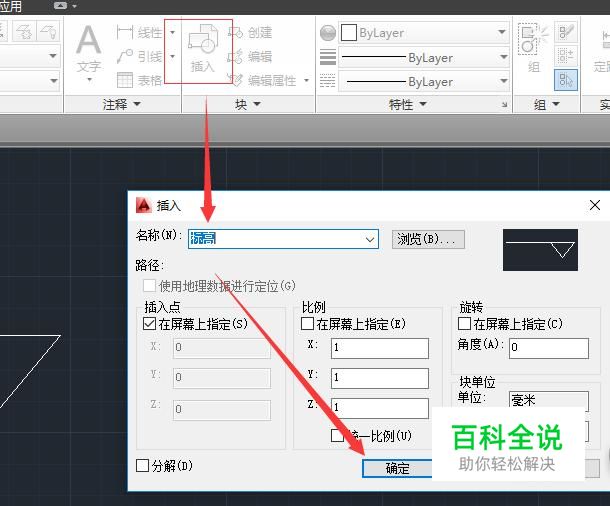Click the Table (表格) tool
This screenshot has width=610, height=506.
click(139, 81)
